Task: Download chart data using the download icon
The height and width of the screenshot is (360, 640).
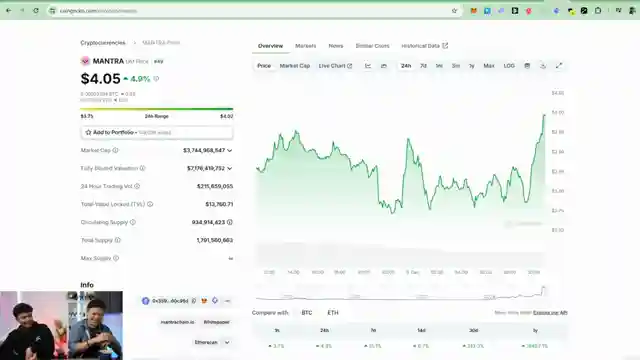Action: pyautogui.click(x=543, y=66)
